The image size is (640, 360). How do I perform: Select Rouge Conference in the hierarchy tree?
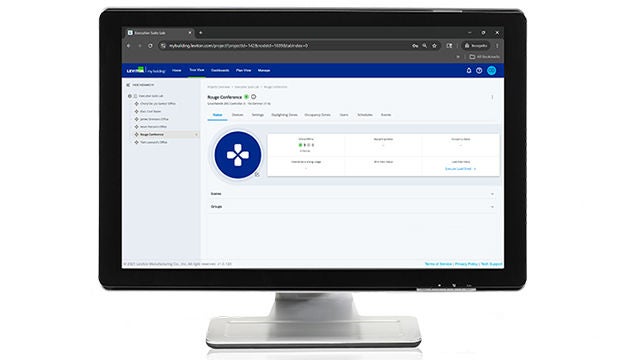(x=152, y=134)
